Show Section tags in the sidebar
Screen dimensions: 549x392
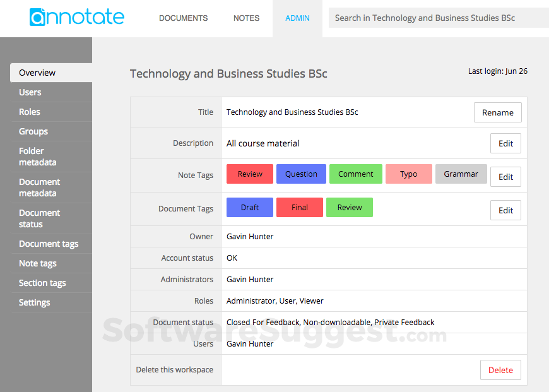42,283
